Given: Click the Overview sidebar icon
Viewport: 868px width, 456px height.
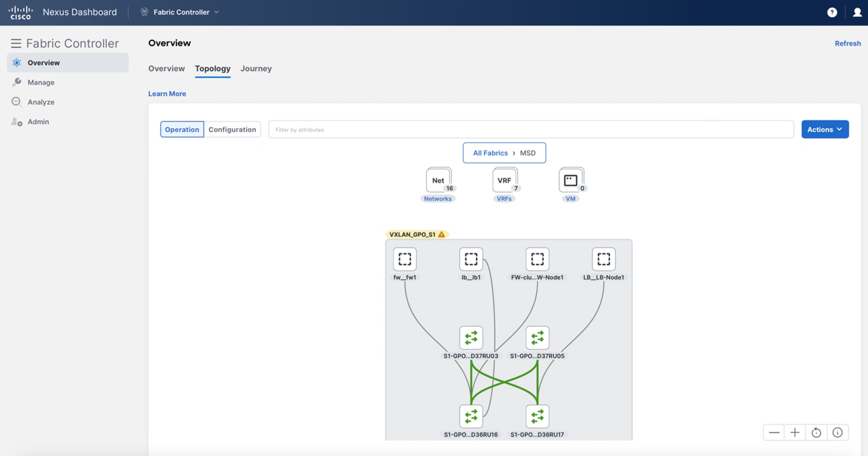Looking at the screenshot, I should pos(16,63).
